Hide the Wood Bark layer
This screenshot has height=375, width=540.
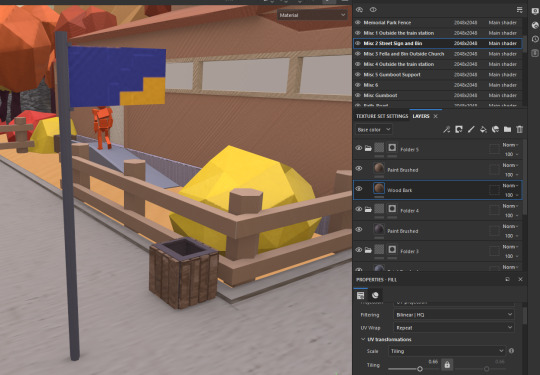(359, 189)
